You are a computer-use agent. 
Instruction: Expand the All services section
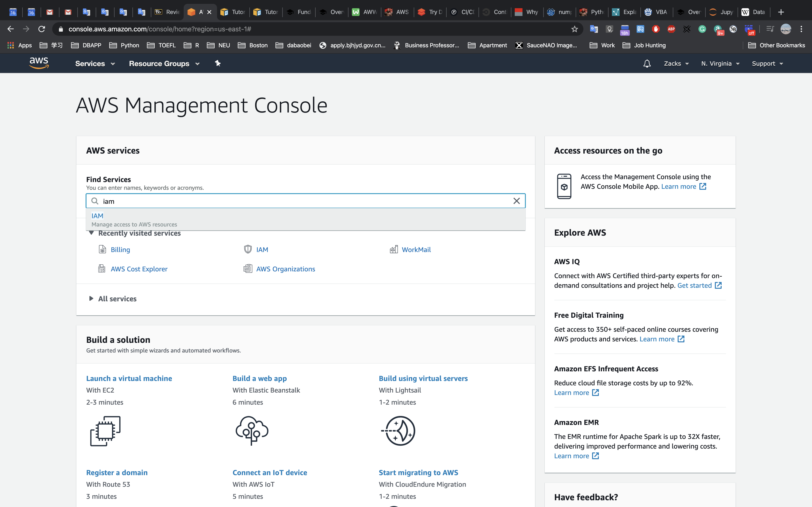91,298
